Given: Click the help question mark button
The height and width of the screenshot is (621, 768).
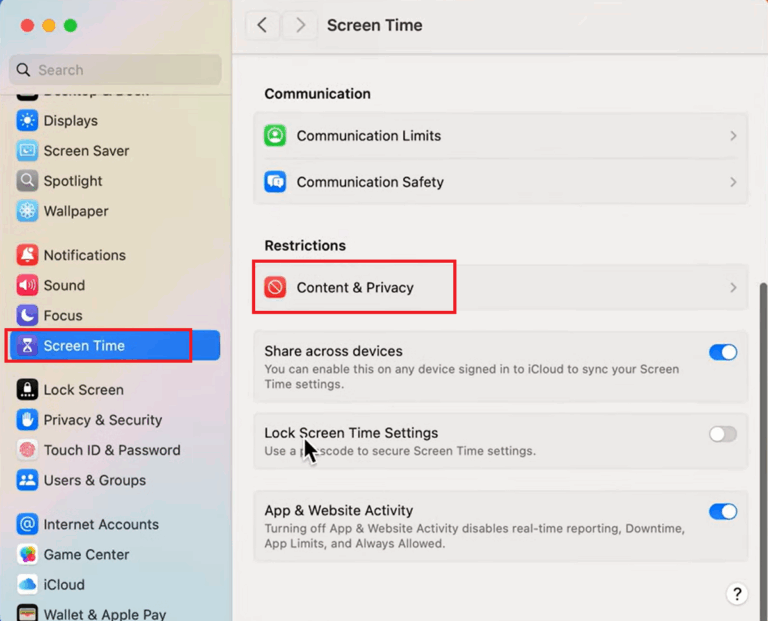Looking at the screenshot, I should point(736,594).
